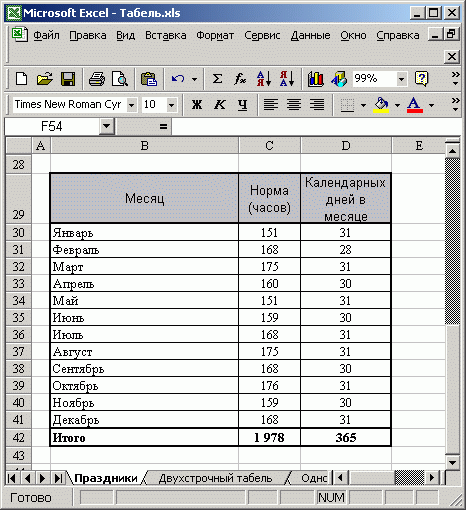Click the Name Box showing F54
The width and height of the screenshot is (466, 510).
[x=52, y=127]
